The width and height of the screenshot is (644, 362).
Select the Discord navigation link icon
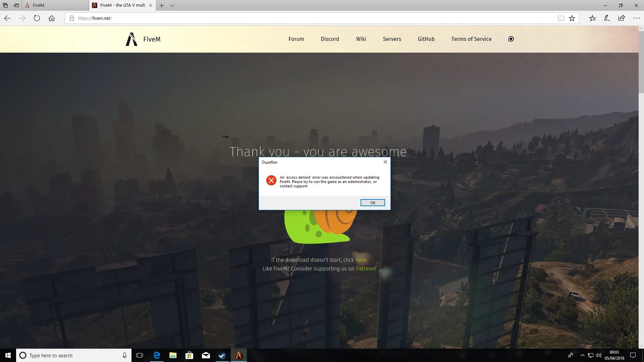tap(330, 39)
